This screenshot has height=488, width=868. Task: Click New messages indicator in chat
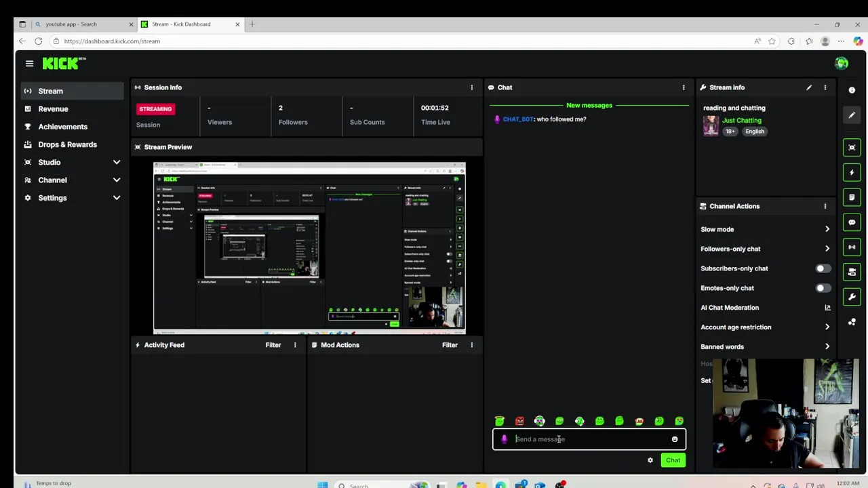[589, 105]
